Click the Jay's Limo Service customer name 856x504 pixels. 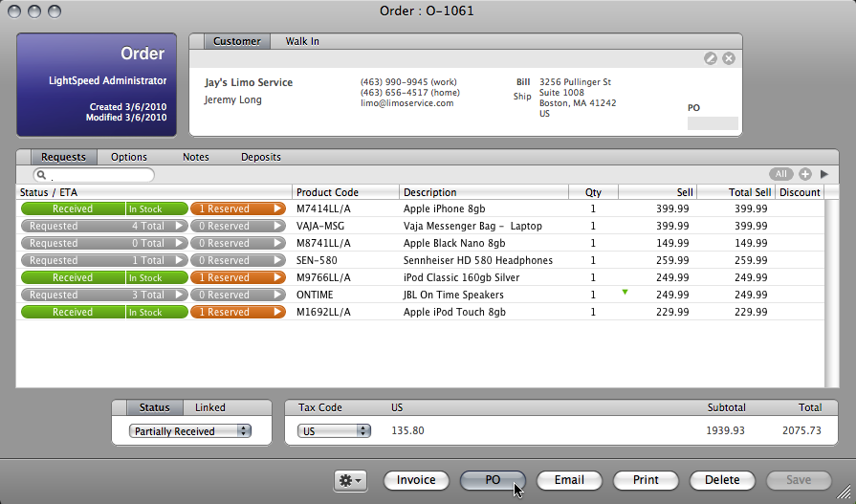pyautogui.click(x=249, y=82)
